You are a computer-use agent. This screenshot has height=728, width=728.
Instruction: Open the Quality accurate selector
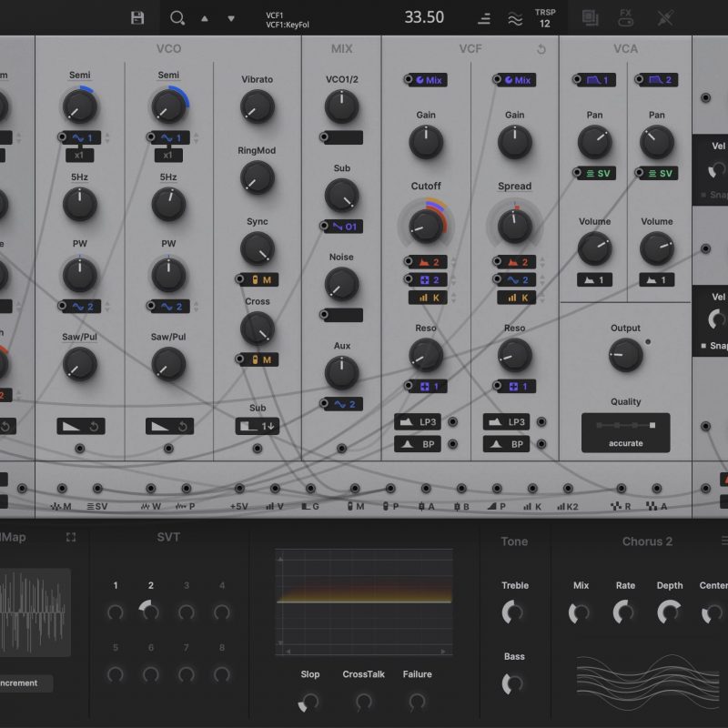click(x=625, y=432)
